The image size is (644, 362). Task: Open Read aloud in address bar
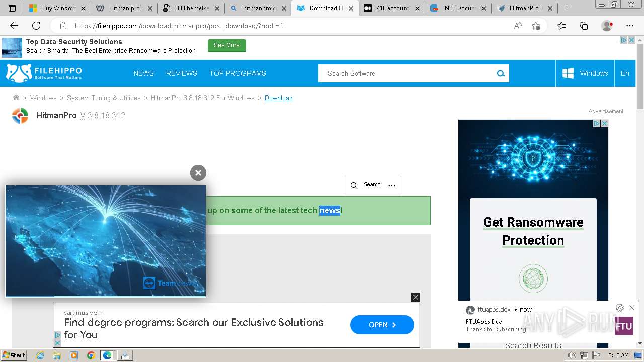[x=518, y=26]
